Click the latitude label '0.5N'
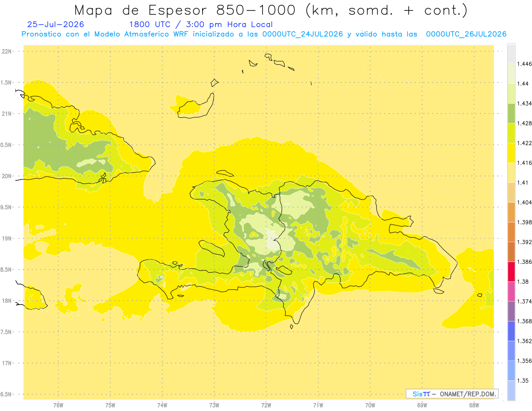Screen dimensions: 532x411 pos(6,145)
